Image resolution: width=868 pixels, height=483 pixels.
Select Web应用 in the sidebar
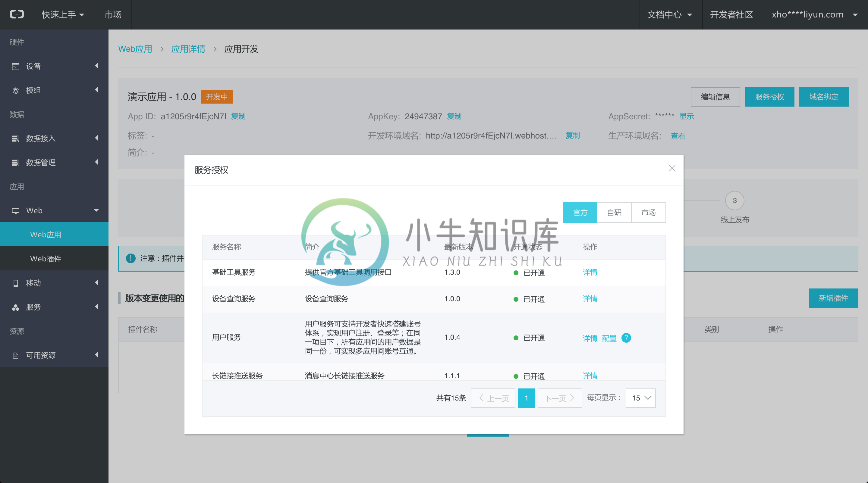(x=54, y=235)
